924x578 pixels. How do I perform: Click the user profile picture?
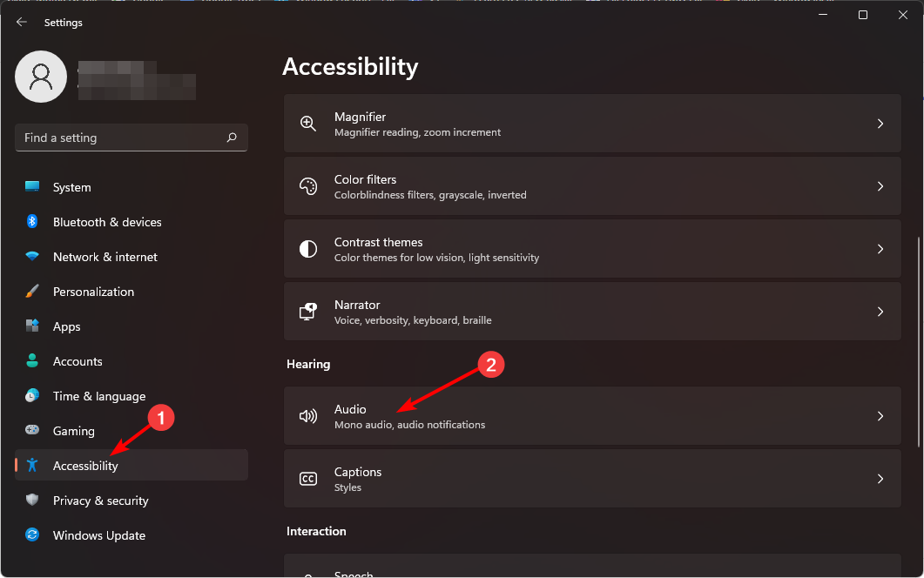41,77
